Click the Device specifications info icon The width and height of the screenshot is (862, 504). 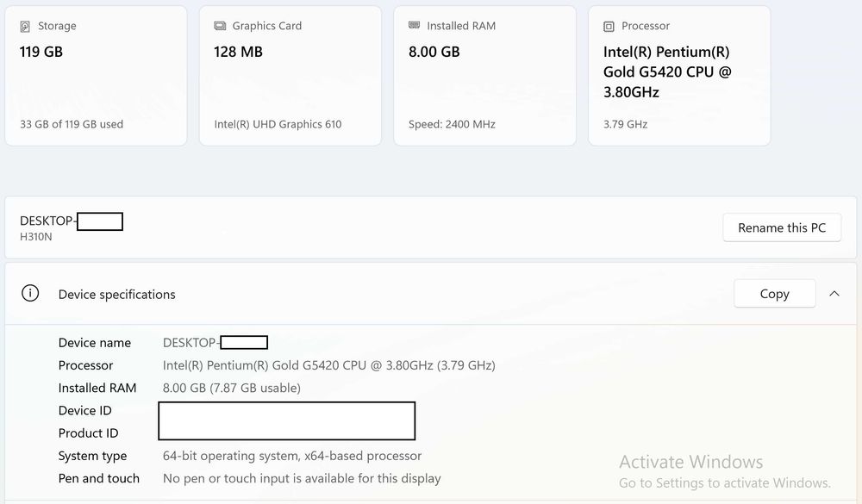pyautogui.click(x=30, y=294)
